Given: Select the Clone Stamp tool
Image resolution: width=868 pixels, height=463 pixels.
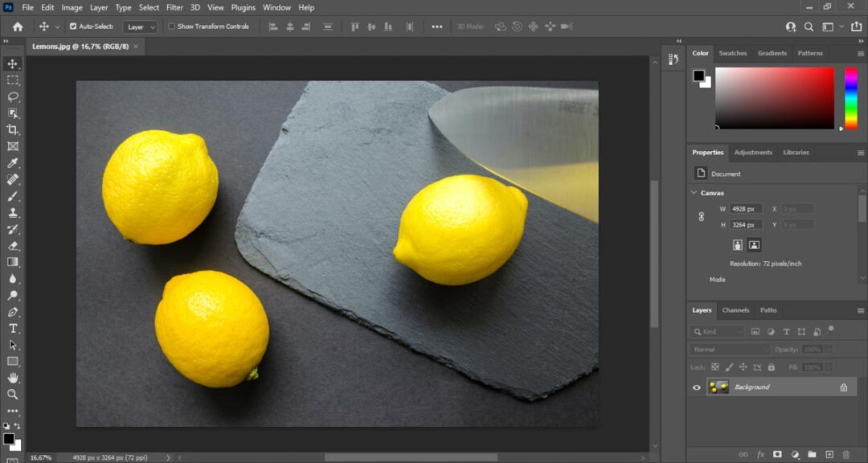Looking at the screenshot, I should [12, 213].
